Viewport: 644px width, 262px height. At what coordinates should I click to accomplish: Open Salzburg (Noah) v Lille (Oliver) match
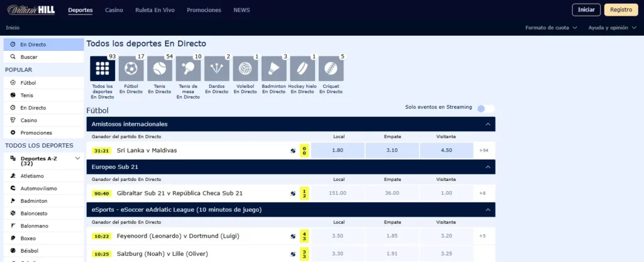pos(163,254)
